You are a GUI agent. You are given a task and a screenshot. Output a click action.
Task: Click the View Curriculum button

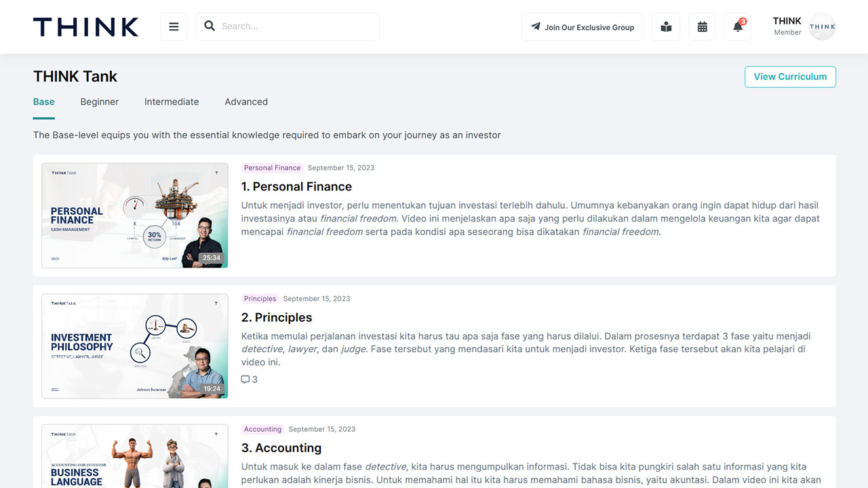click(790, 77)
